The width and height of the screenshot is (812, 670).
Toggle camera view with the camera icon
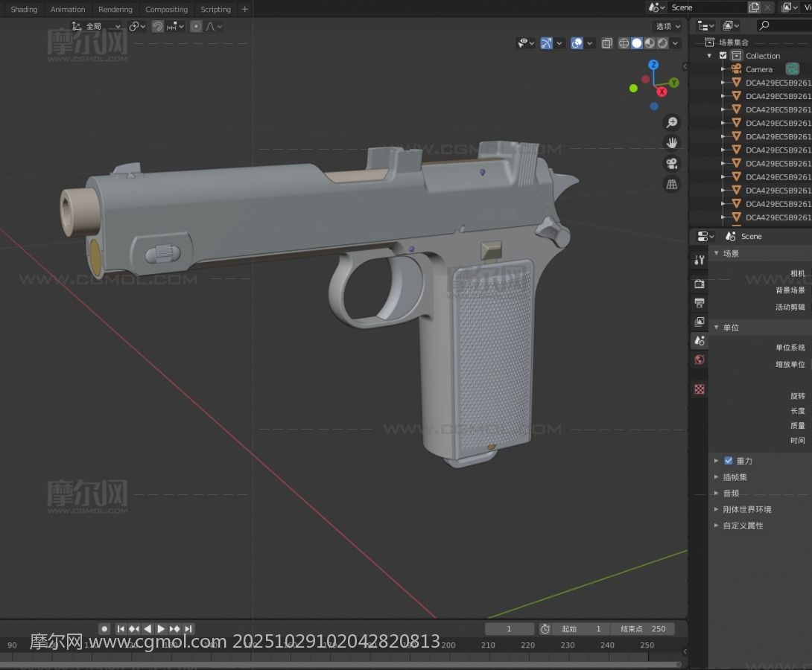(672, 163)
